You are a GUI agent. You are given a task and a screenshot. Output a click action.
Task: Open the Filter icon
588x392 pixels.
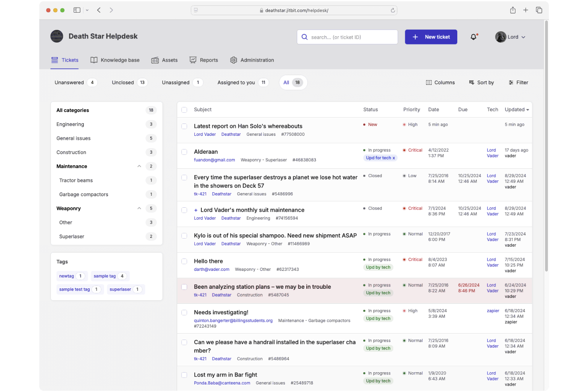[511, 82]
